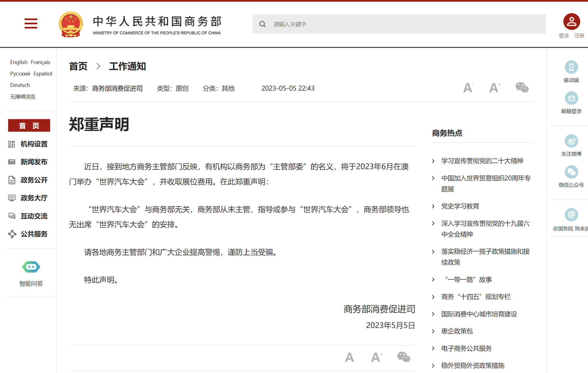
Task: Decrease font size with top A- button
Action: tap(468, 88)
